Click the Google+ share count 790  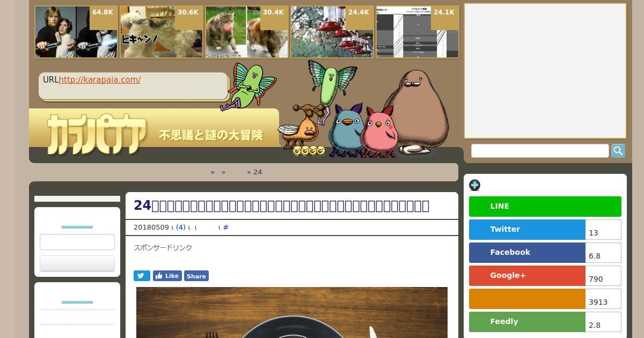pyautogui.click(x=603, y=276)
